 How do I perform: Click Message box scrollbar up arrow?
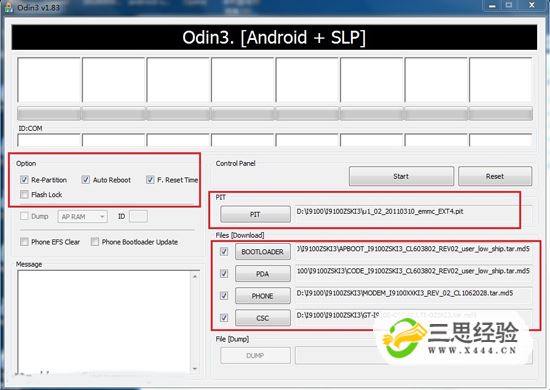click(x=195, y=276)
